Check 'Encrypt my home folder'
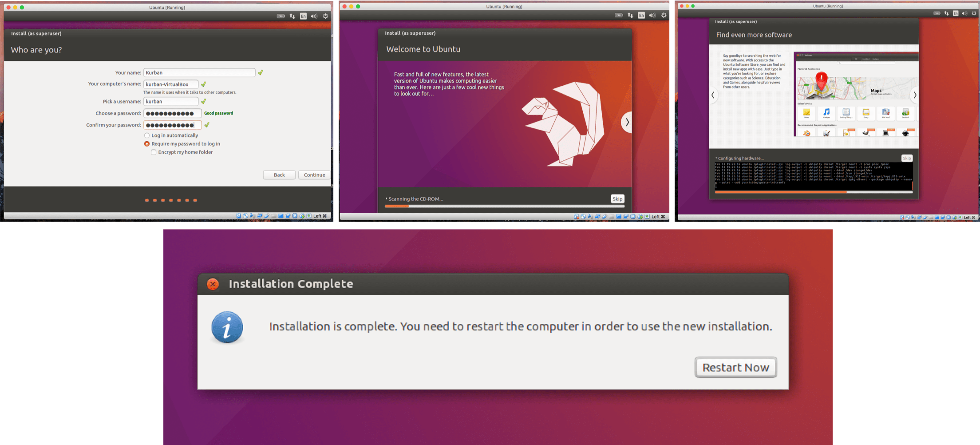This screenshot has height=445, width=980. 154,152
